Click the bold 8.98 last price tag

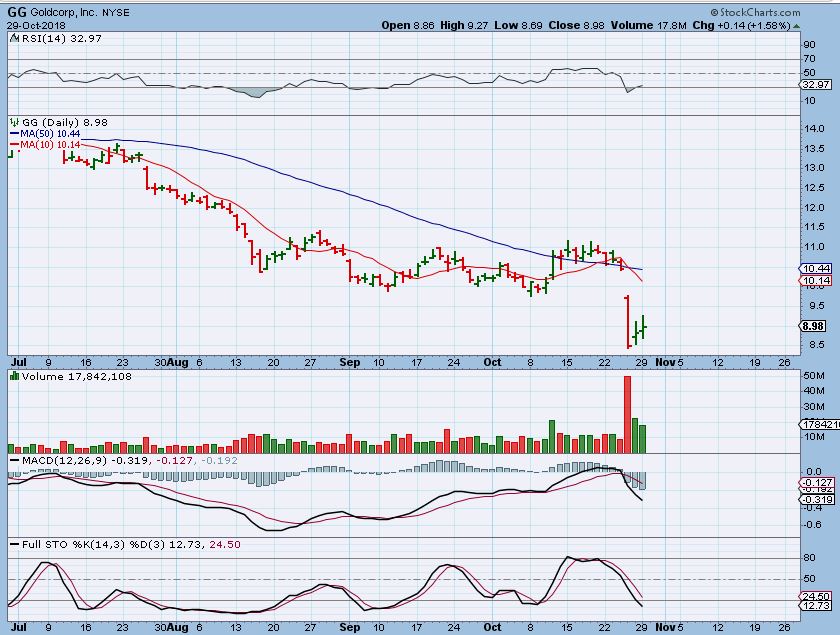point(814,326)
